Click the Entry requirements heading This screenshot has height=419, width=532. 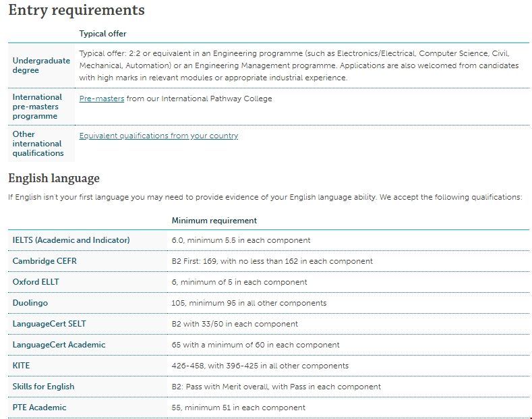76,10
